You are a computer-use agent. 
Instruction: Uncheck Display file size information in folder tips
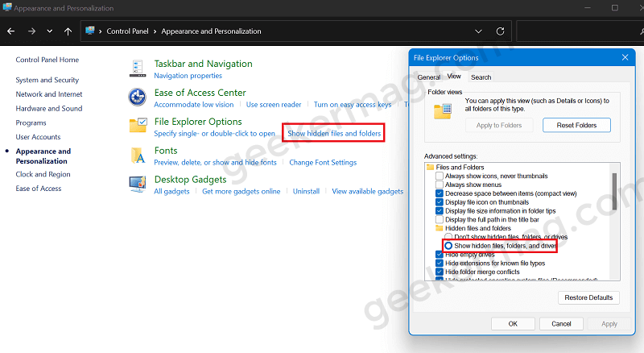pos(440,210)
